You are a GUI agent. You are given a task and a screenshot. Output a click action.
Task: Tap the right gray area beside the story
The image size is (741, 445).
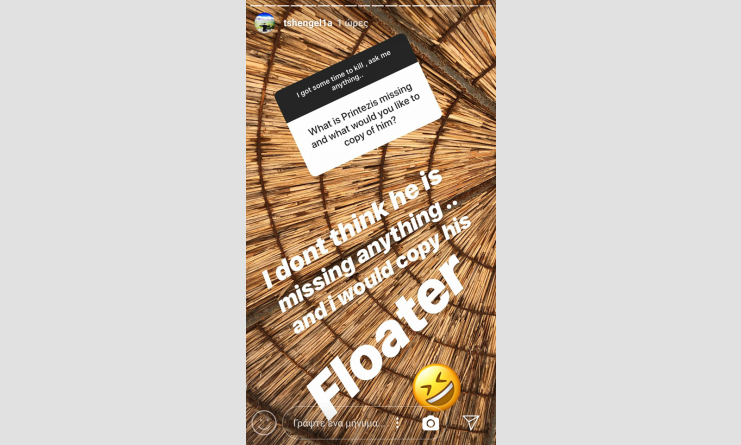[x=619, y=222]
